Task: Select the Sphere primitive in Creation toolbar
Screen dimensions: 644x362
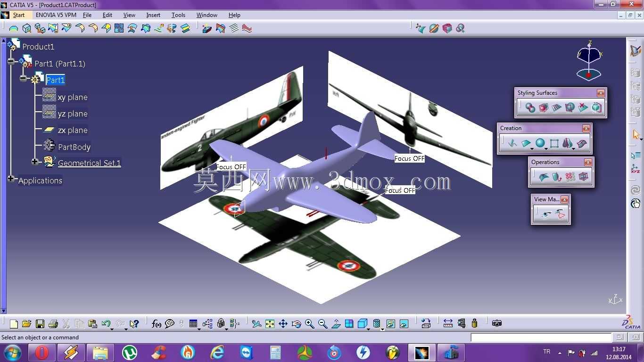Action: click(x=540, y=143)
